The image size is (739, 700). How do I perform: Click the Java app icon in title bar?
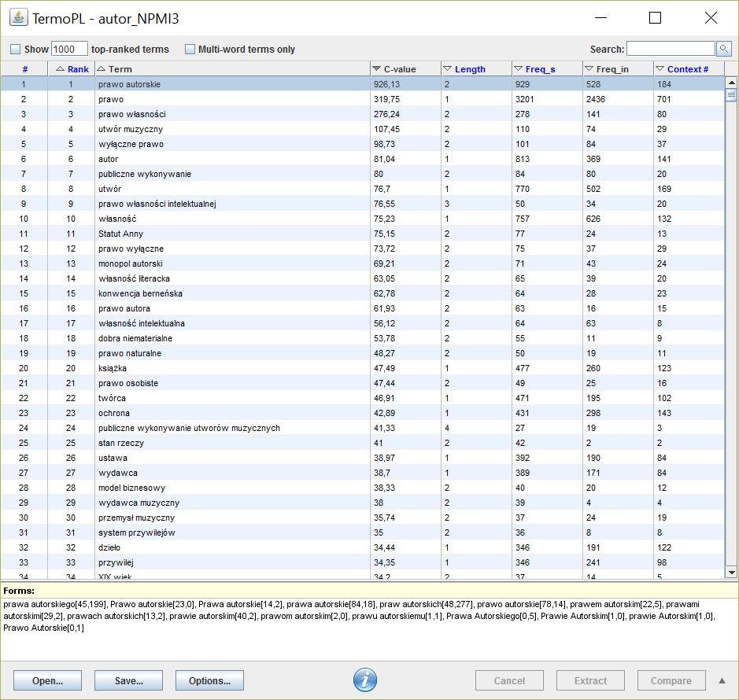point(18,18)
